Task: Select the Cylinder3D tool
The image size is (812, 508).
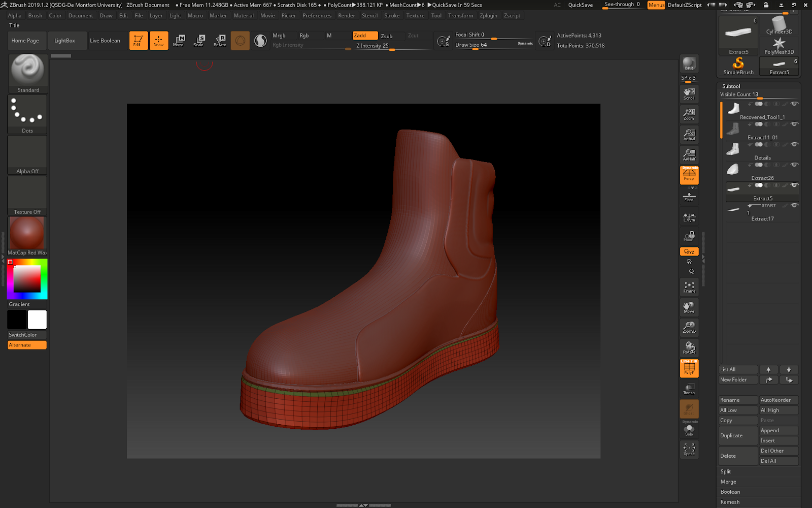Action: click(x=779, y=25)
